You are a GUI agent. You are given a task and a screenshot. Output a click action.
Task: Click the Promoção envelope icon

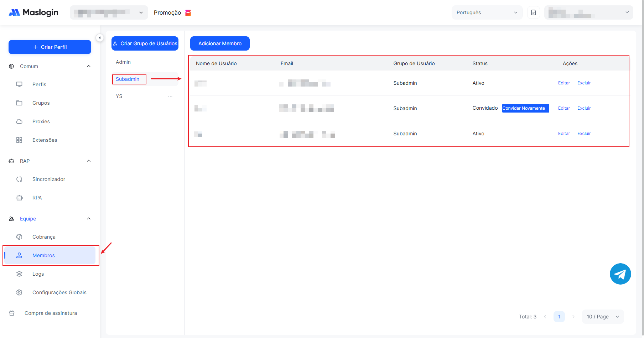click(188, 13)
